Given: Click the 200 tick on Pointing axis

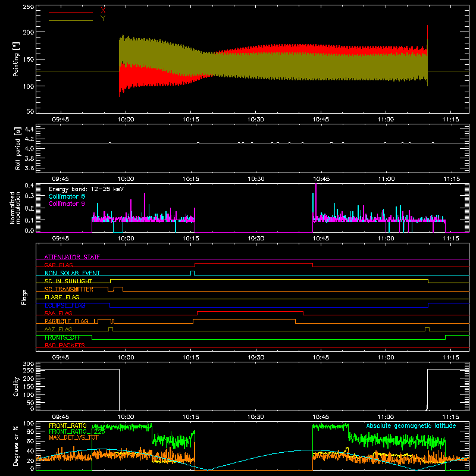Looking at the screenshot, I should click(29, 32).
